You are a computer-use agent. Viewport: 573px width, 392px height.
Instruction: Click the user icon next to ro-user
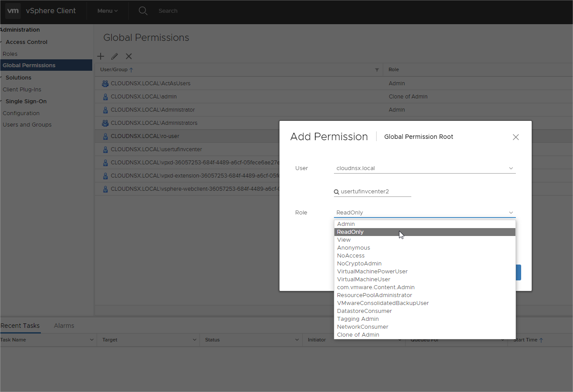[x=105, y=136]
